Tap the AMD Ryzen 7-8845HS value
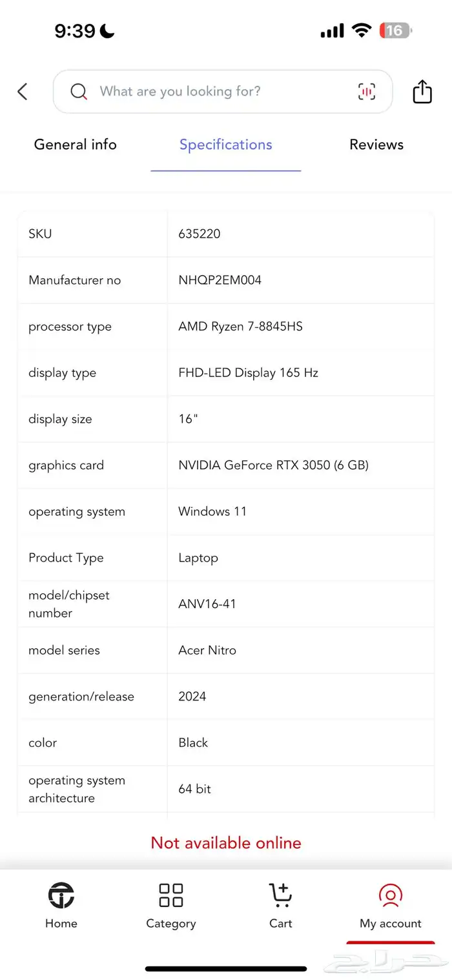Screen dimensions: 452x980 pos(241,327)
